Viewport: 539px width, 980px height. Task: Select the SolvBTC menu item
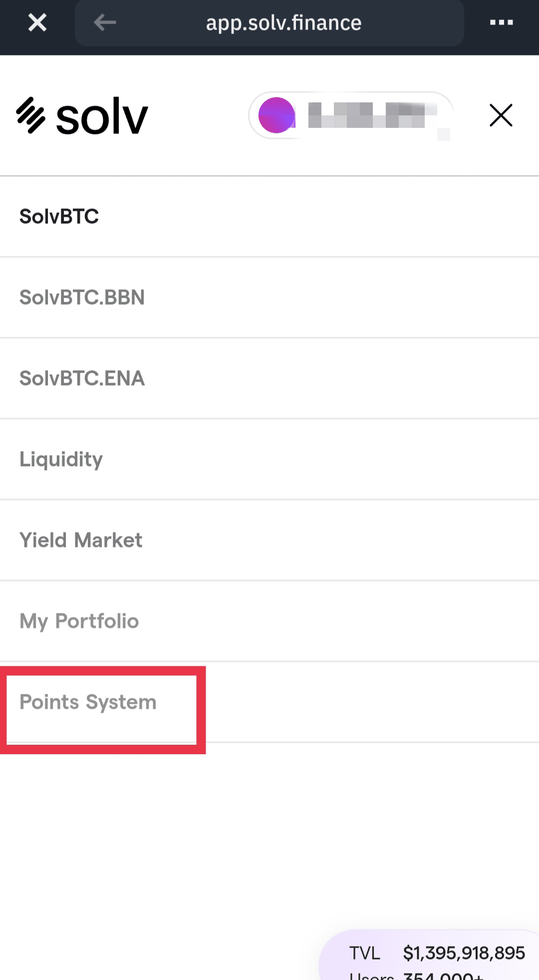[59, 216]
